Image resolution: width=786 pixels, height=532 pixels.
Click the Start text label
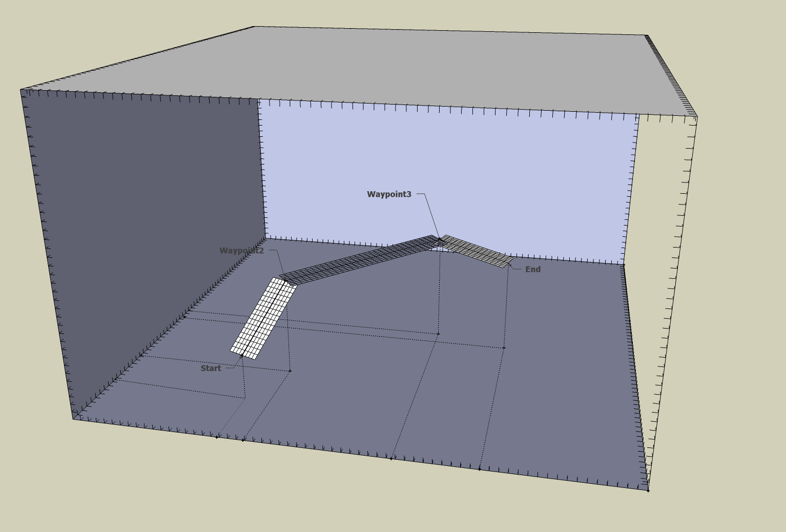pos(211,368)
